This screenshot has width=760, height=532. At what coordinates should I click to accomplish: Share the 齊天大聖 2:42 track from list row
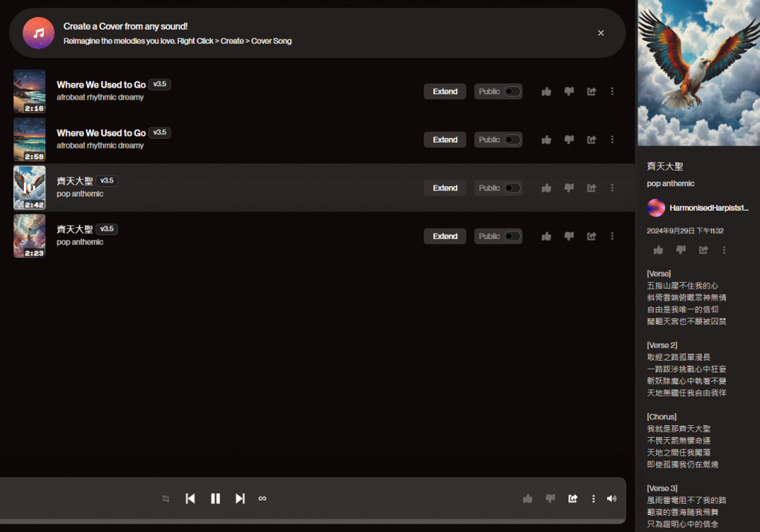pos(592,188)
